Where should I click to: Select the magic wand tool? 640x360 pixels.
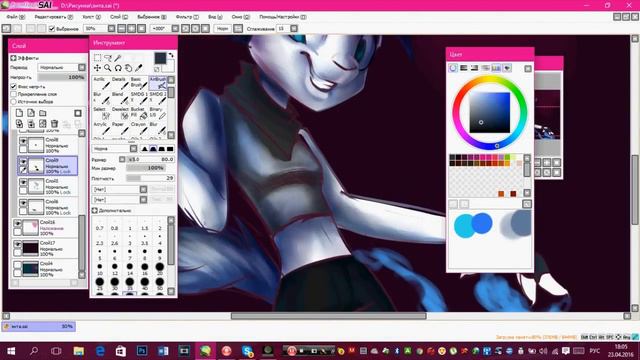point(118,58)
